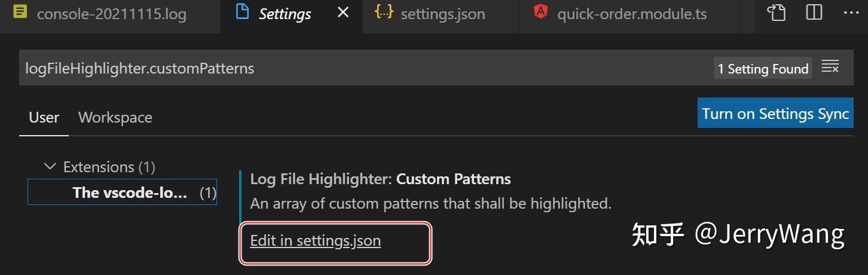Screen dimensions: 868x275
Task: Open the quick-order.module.ts tab
Action: (631, 14)
